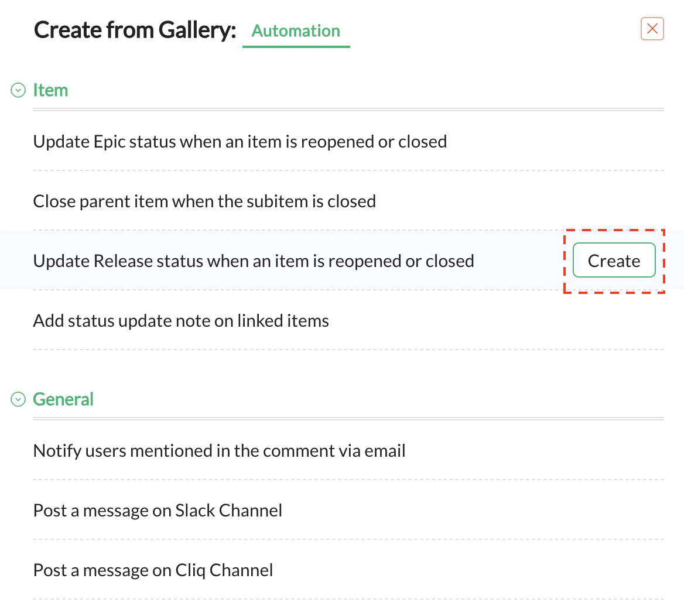Screen dimensions: 684x616
Task: Click the 'Create from Gallery:' title text
Action: (135, 30)
